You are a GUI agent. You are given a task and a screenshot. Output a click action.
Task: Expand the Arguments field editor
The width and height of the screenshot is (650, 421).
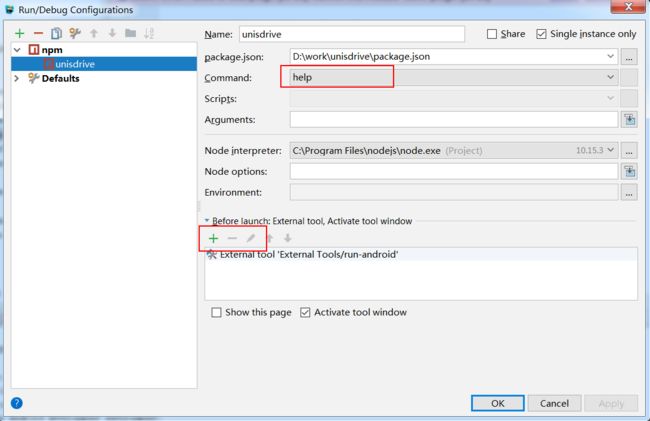(629, 120)
